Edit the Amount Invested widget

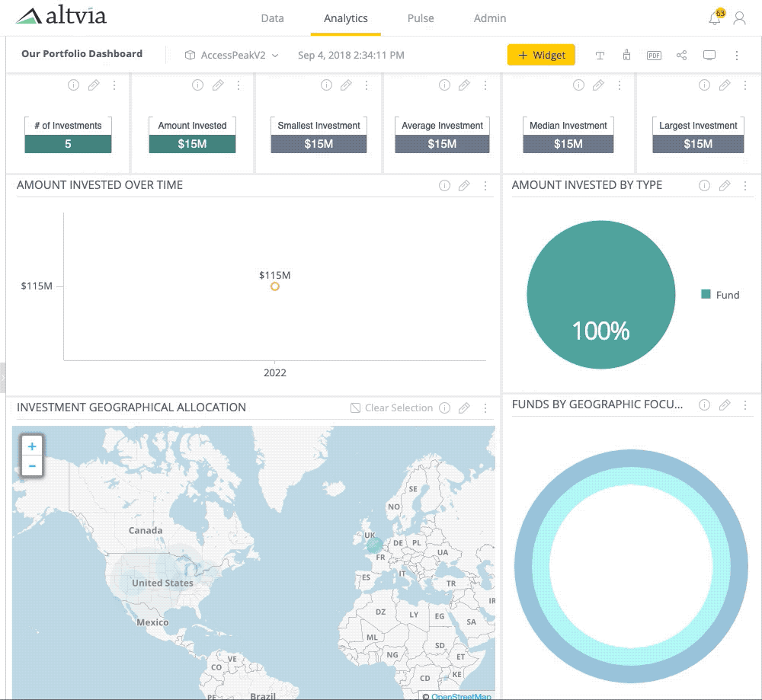218,85
